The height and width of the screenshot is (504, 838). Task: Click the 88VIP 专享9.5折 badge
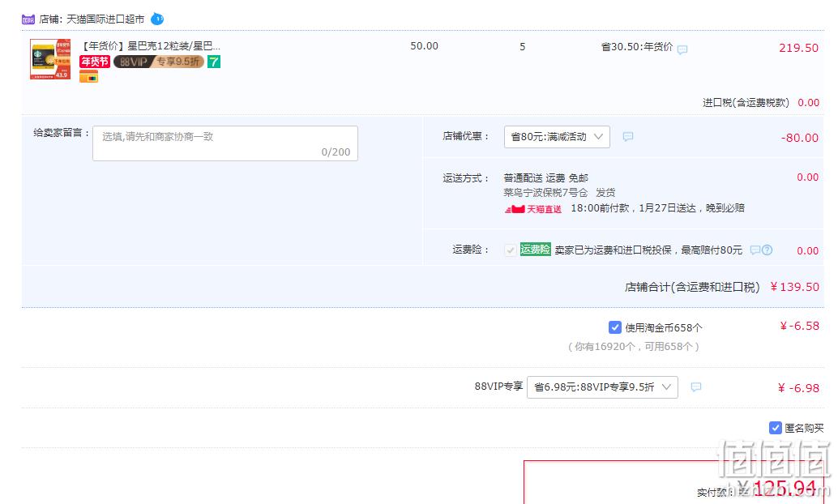click(159, 62)
